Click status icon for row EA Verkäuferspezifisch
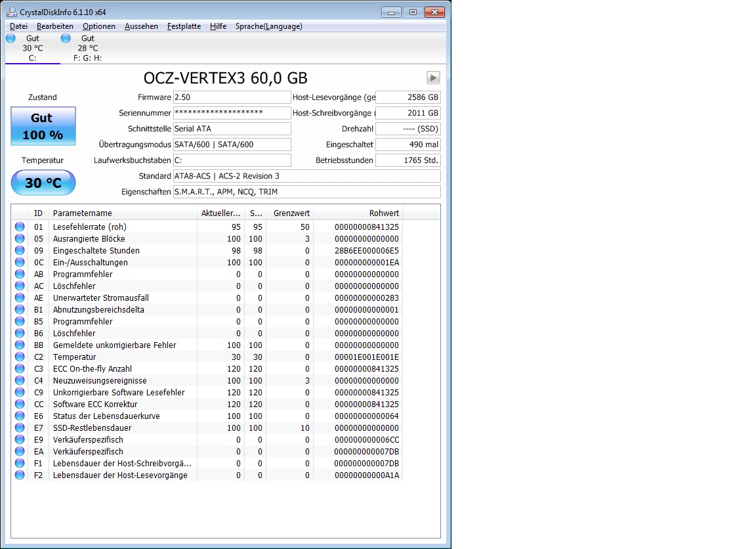The width and height of the screenshot is (756, 549). pyautogui.click(x=20, y=451)
